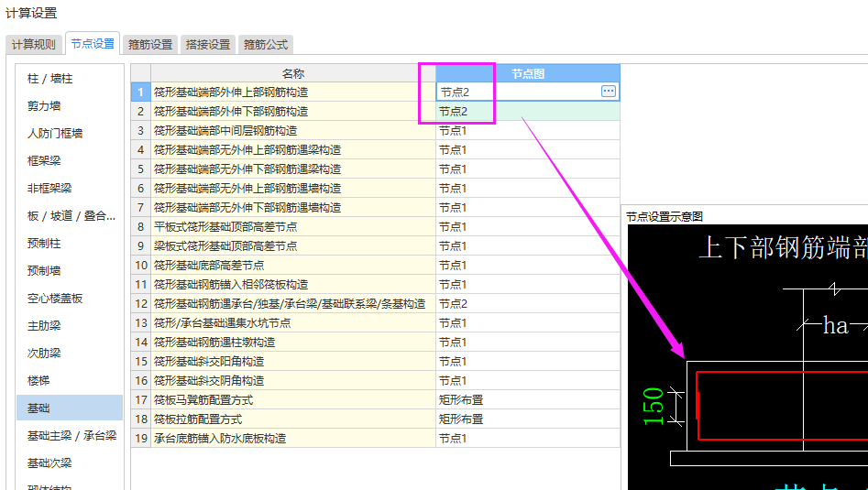Click the 节点设置示意图 preview diagram

[747, 356]
